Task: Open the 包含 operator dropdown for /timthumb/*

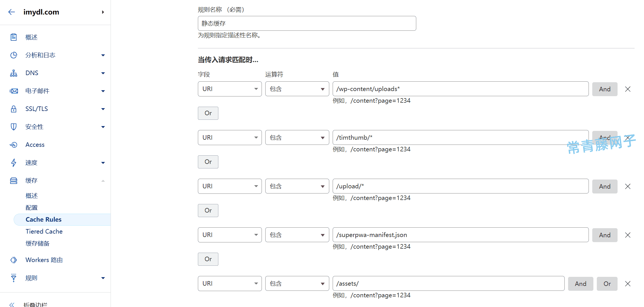Action: click(297, 138)
